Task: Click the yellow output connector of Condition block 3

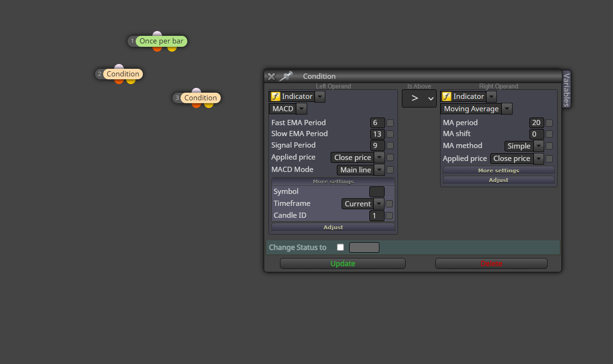Action: (209, 105)
